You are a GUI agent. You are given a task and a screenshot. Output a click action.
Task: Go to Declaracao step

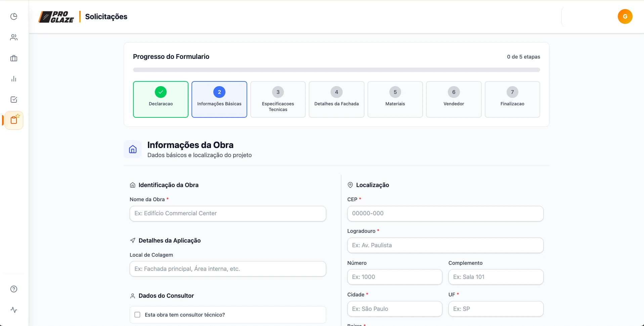pos(161,99)
